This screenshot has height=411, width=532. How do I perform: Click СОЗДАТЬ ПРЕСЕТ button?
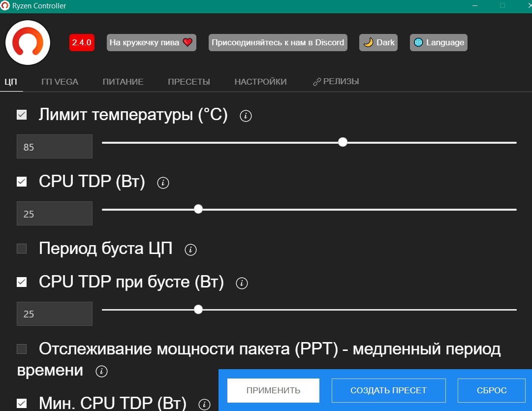point(388,390)
